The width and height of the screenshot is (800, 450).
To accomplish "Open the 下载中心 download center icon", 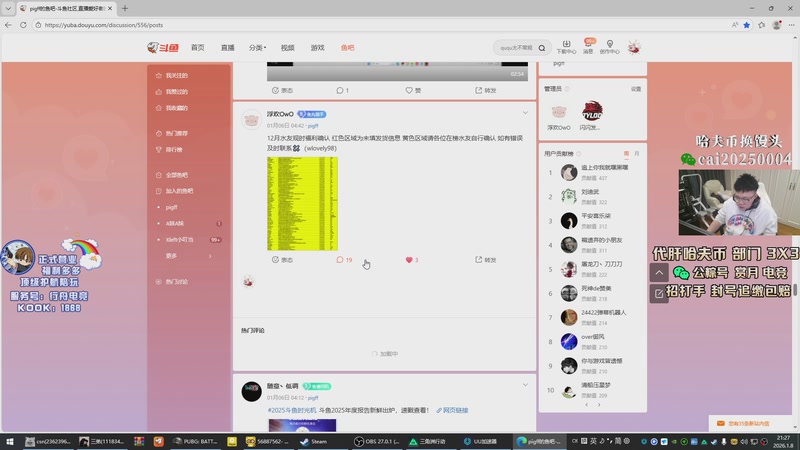I will pyautogui.click(x=566, y=47).
